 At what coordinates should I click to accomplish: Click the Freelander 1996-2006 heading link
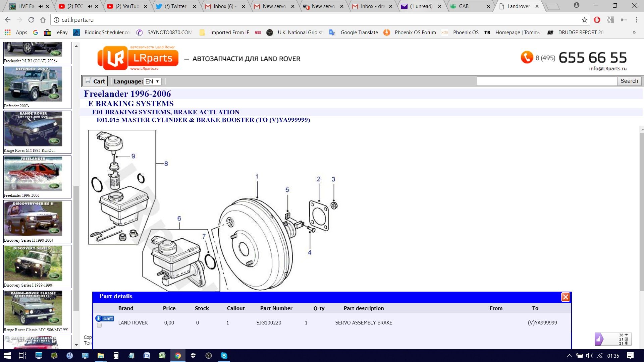[127, 94]
